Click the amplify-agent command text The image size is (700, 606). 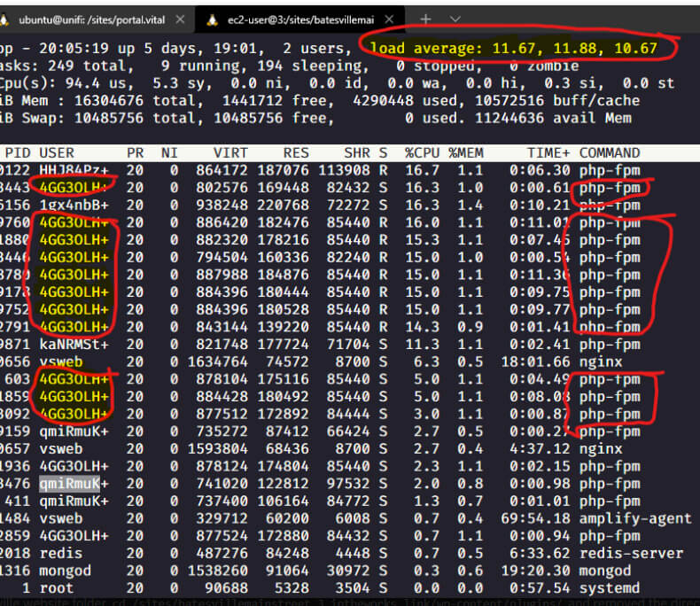coord(635,518)
